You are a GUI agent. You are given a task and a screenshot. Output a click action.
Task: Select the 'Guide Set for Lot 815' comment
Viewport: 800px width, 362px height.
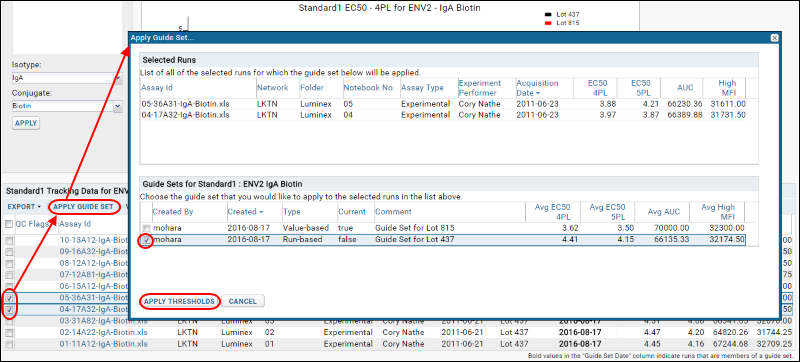[x=414, y=228]
